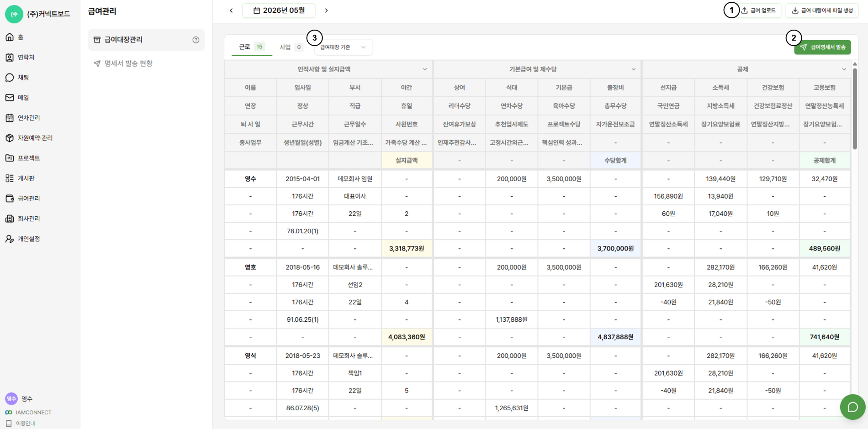
Task: Click the 급여명세서 발송 green button
Action: [822, 47]
